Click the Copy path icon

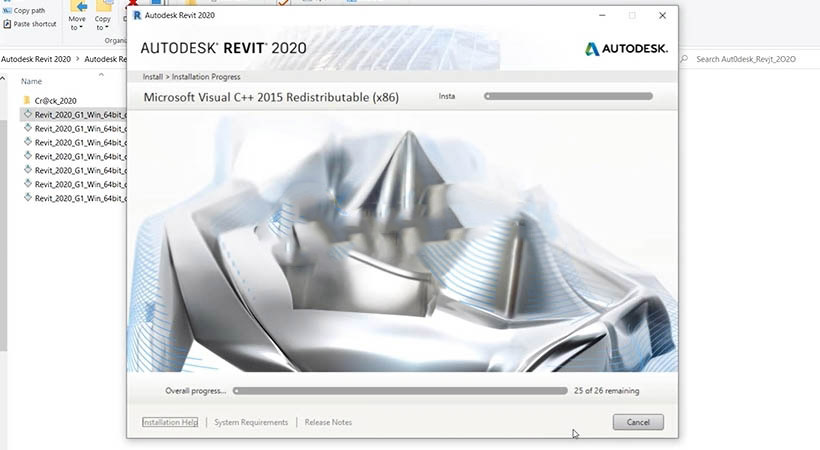pos(7,10)
